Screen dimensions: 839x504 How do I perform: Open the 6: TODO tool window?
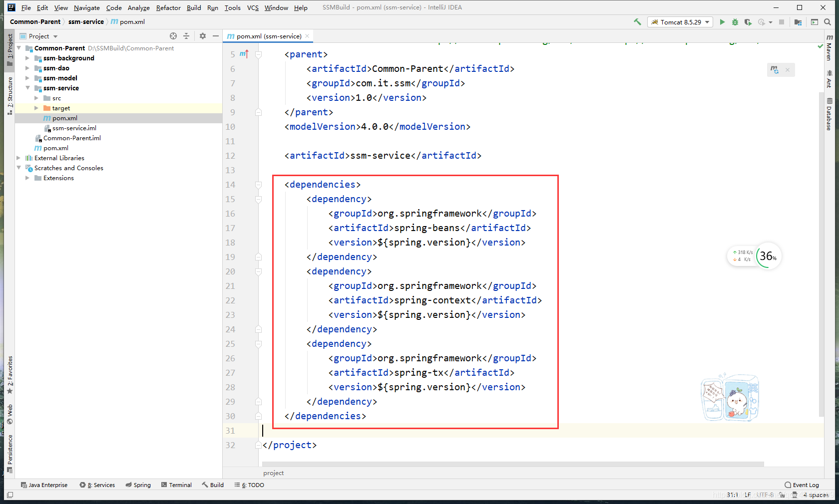249,485
